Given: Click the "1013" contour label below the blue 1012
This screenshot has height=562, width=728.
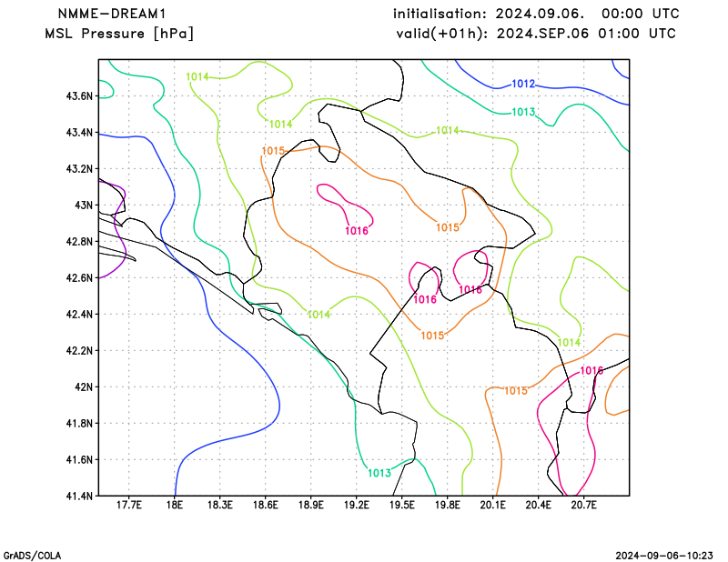Looking at the screenshot, I should [x=523, y=112].
